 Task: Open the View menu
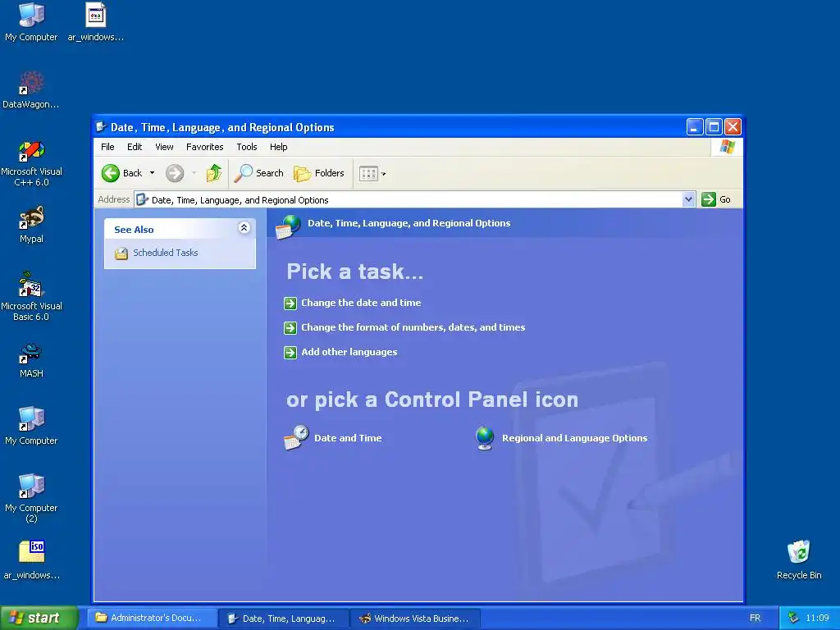[164, 147]
